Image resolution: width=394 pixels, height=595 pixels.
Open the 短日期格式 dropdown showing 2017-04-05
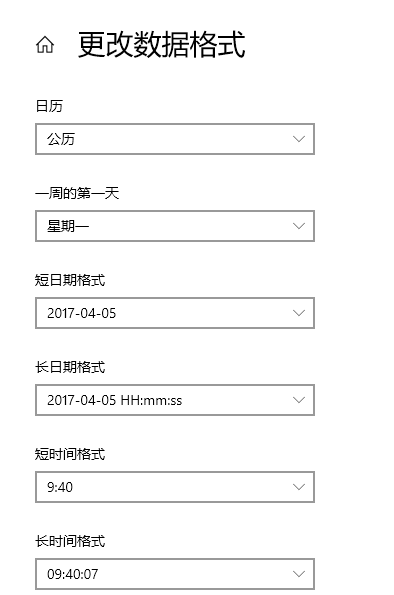pos(175,313)
